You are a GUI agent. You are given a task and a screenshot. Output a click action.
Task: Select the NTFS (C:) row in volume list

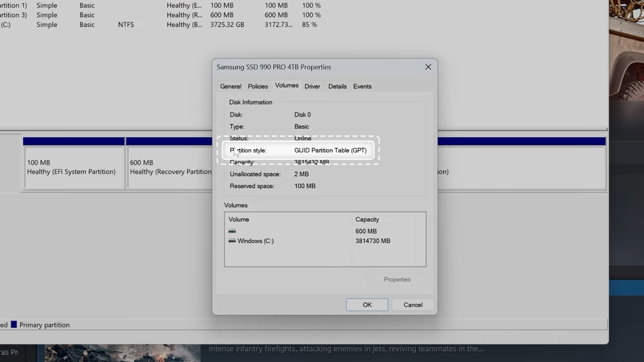[126, 25]
